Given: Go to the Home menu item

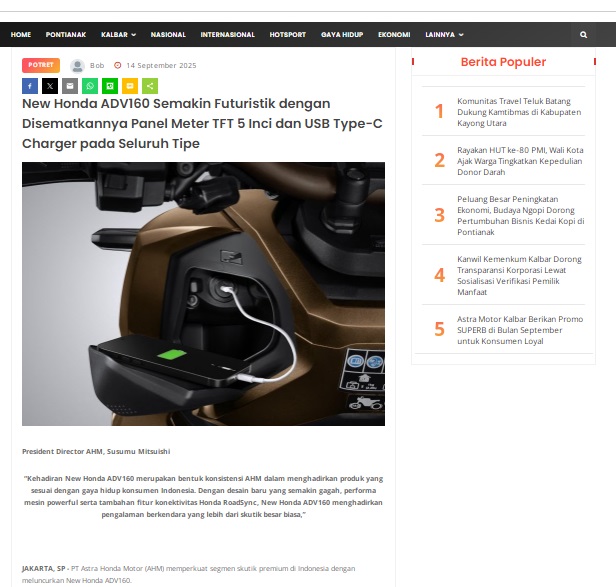Looking at the screenshot, I should pyautogui.click(x=21, y=35).
